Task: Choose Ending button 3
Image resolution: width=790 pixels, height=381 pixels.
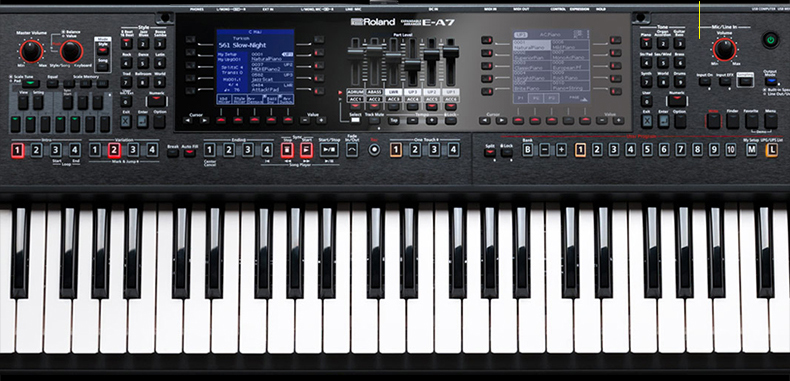Action: (248, 150)
